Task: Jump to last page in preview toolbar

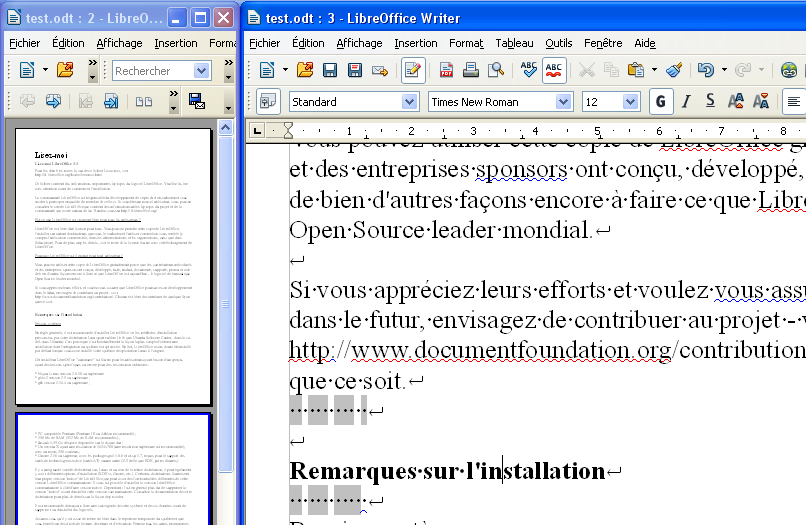Action: pyautogui.click(x=111, y=101)
